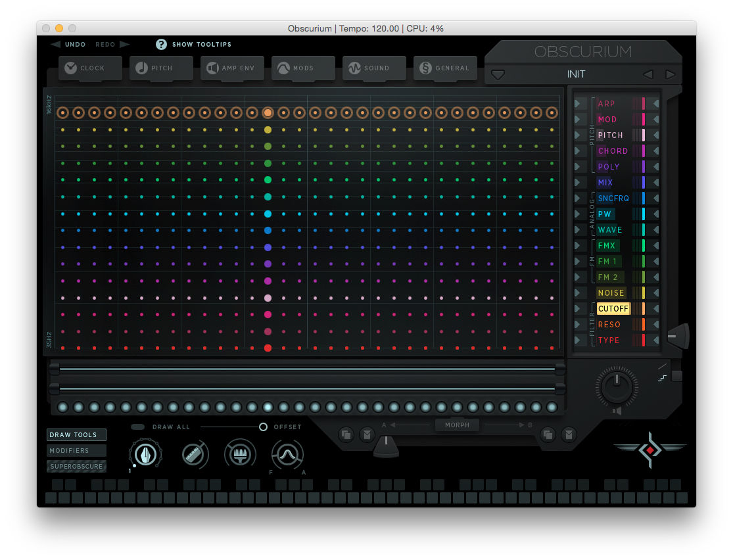The image size is (733, 560).
Task: Click the left arrow icon beside TYPE
Action: click(x=656, y=340)
